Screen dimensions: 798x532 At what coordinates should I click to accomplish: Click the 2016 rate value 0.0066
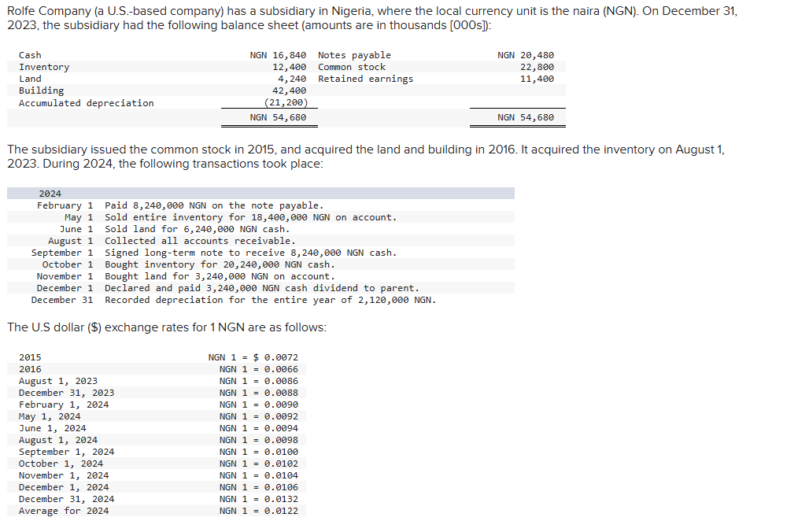click(x=281, y=369)
